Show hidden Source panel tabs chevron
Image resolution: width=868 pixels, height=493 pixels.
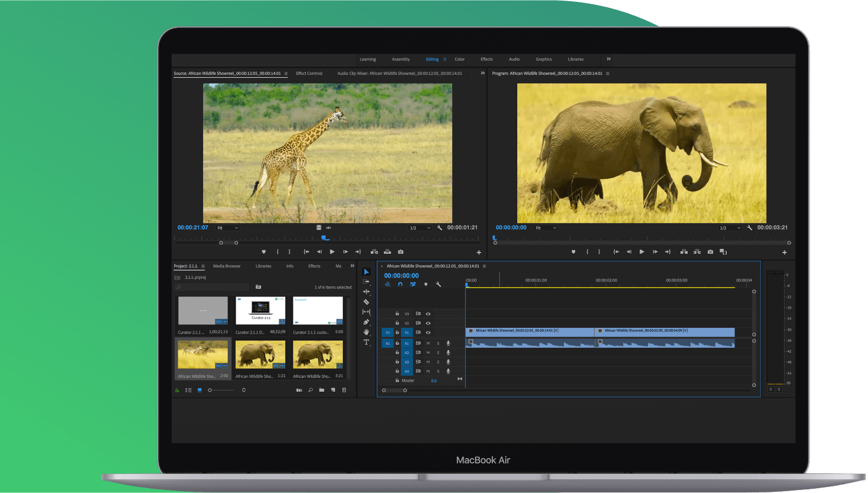pos(482,73)
